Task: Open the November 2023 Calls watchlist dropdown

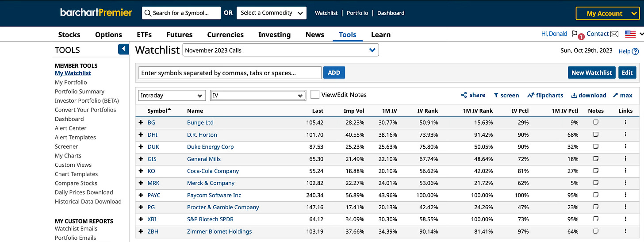Action: (281, 50)
